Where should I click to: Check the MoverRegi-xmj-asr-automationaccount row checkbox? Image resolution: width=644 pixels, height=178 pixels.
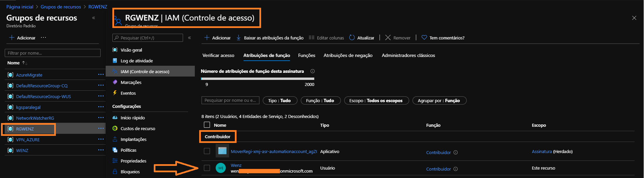tap(207, 151)
